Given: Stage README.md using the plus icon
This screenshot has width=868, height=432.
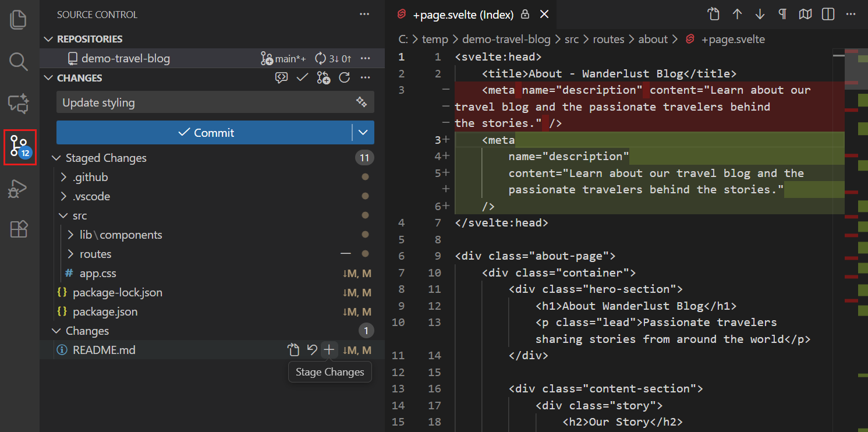Looking at the screenshot, I should pyautogui.click(x=330, y=349).
